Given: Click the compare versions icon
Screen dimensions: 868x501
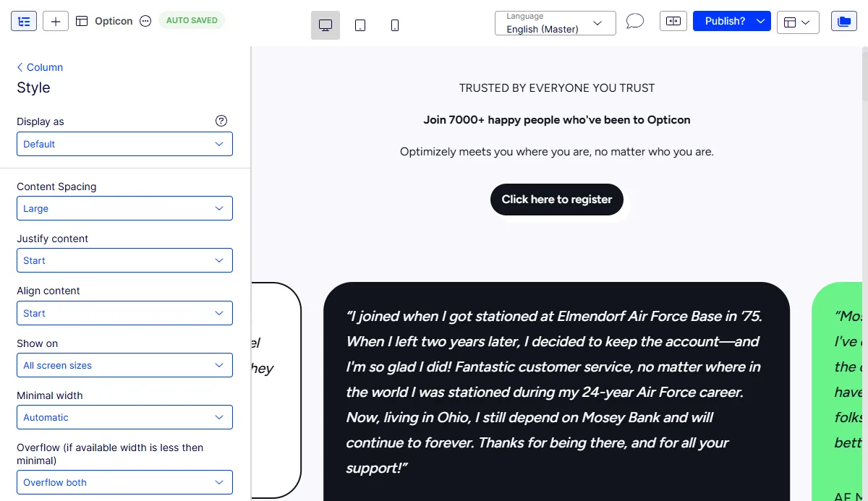Looking at the screenshot, I should (x=673, y=21).
